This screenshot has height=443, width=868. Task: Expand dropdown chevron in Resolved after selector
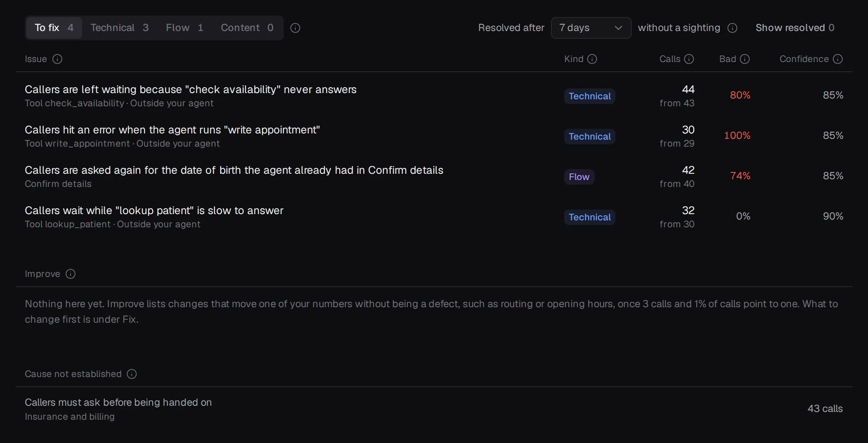point(618,28)
